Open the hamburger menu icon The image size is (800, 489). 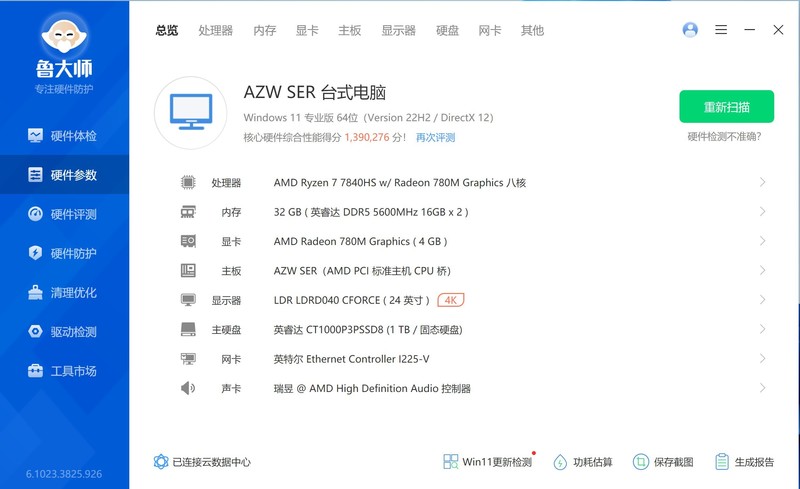(721, 30)
